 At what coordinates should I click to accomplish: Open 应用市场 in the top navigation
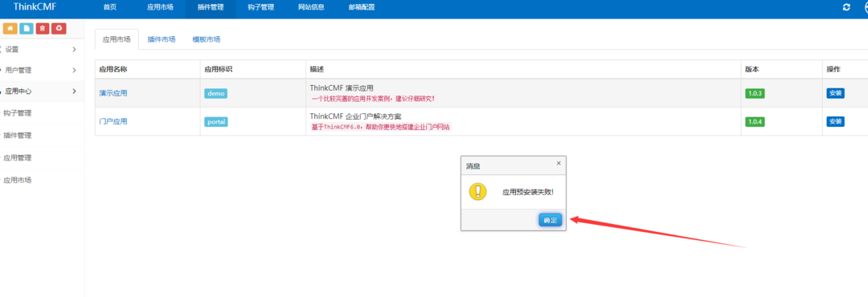click(160, 7)
